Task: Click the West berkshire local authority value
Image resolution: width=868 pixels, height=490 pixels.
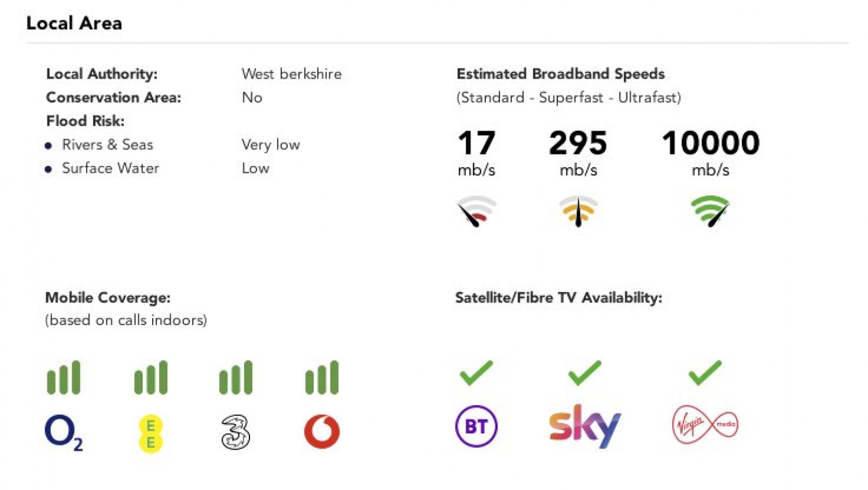Action: click(x=292, y=74)
